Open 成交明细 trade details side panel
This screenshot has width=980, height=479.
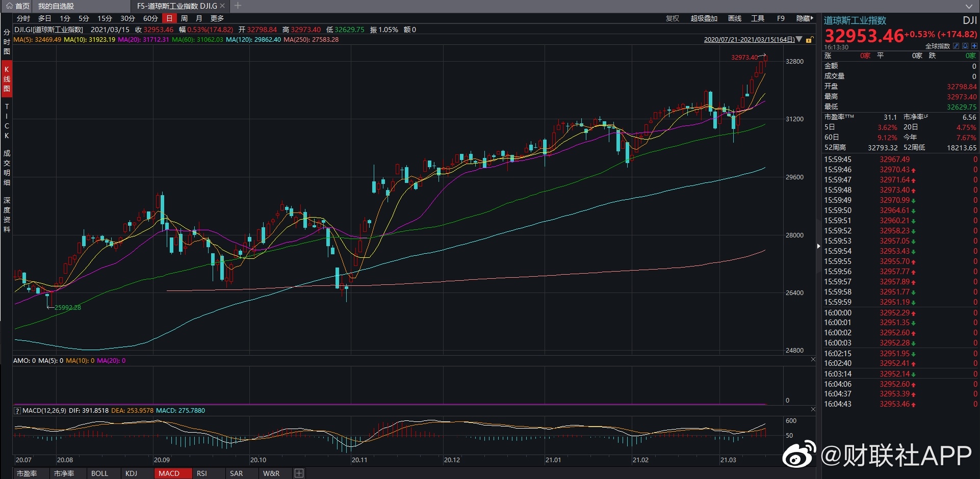[7, 168]
